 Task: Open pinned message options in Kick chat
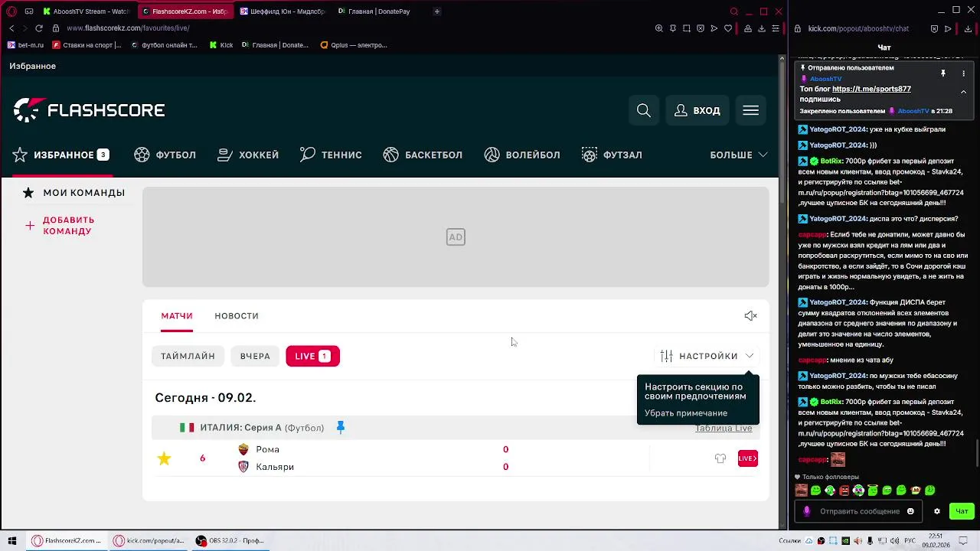(x=963, y=73)
